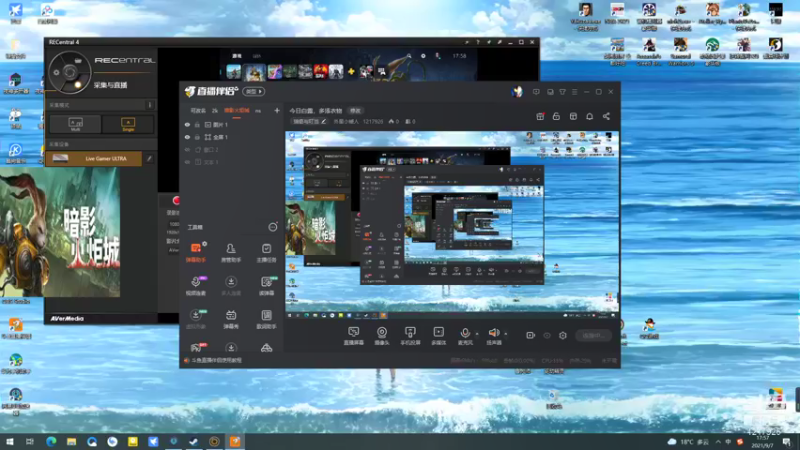Switch to the ms scene tab
Screen dimensions: 800x450
pos(258,111)
